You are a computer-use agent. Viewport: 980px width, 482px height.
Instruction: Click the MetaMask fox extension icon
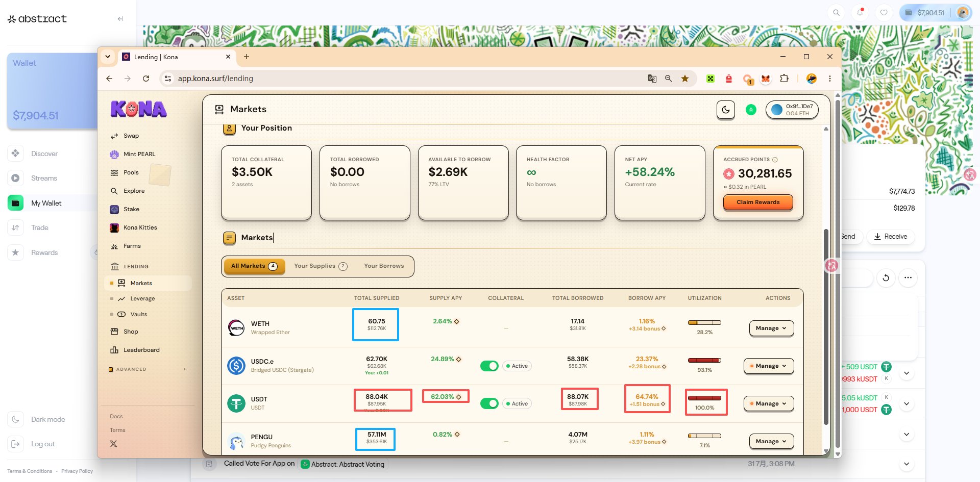[766, 79]
